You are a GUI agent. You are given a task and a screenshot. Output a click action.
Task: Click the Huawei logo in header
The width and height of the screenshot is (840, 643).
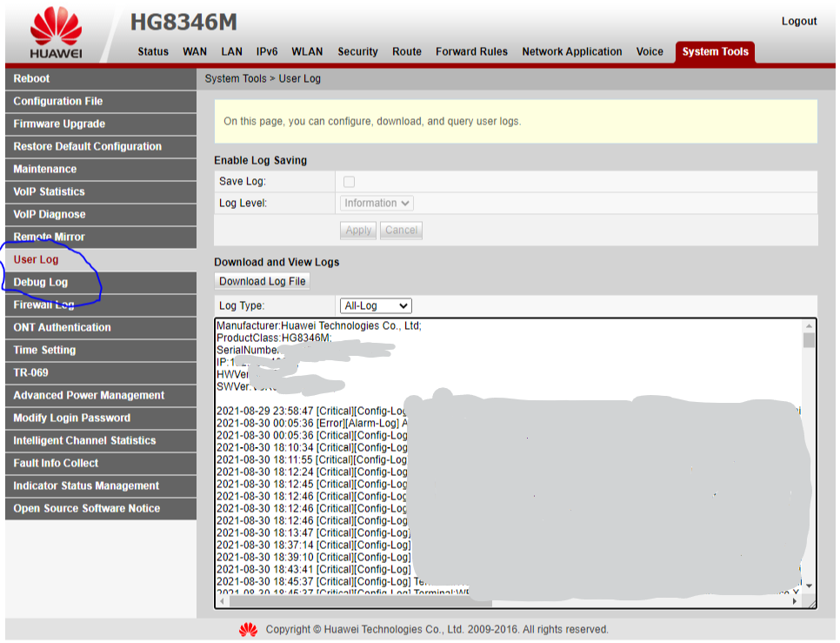coord(57,33)
